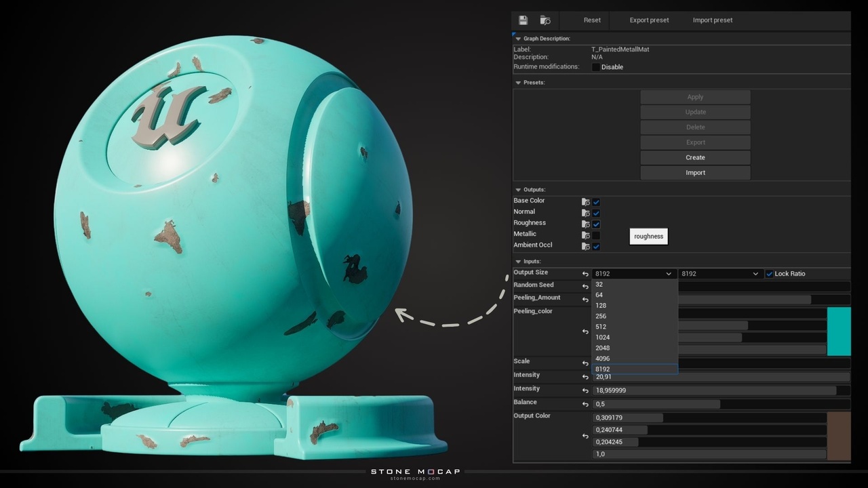Click the revert arrow for Output Color

coord(585,436)
